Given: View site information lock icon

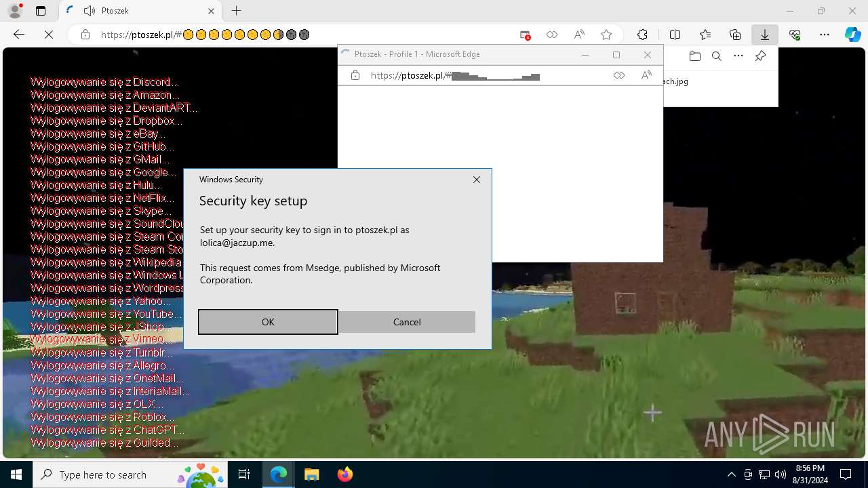Looking at the screenshot, I should point(85,35).
